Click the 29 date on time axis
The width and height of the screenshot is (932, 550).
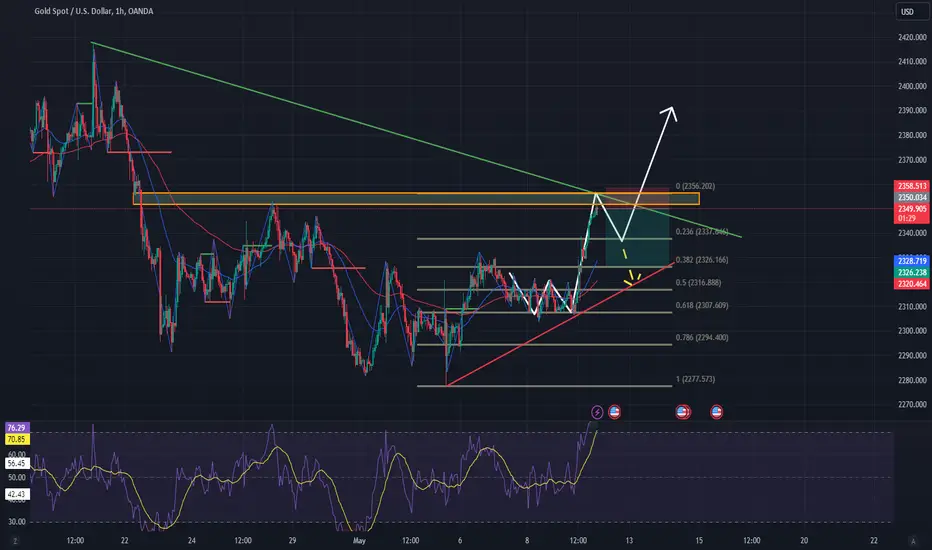click(292, 540)
